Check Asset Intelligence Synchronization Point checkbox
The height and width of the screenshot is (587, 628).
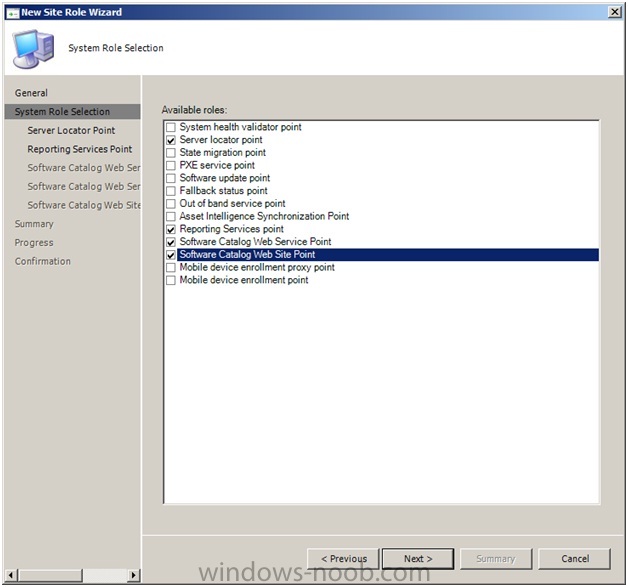pos(171,217)
